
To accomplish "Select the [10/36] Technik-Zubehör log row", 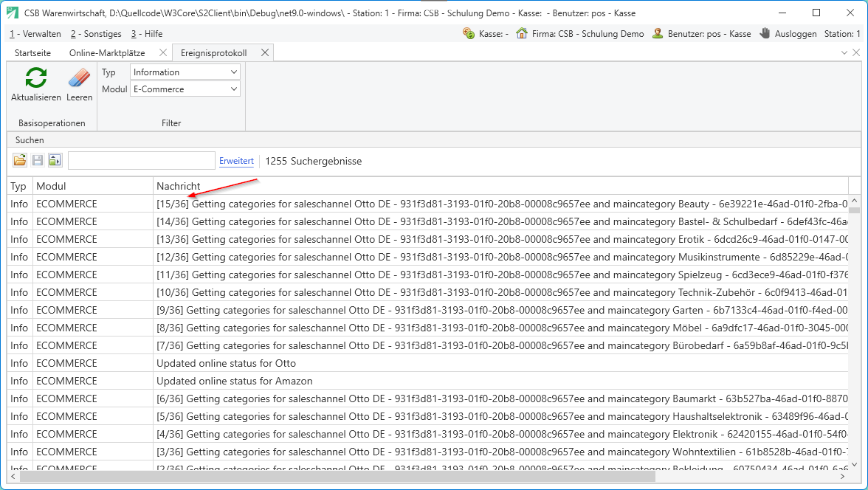I will pyautogui.click(x=428, y=292).
